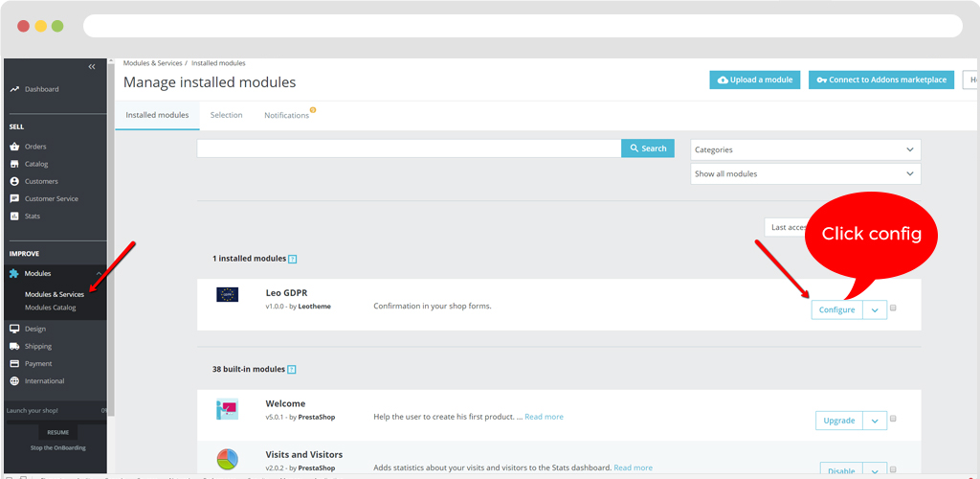Click the Welcome module logo
This screenshot has height=479, width=980.
(228, 409)
